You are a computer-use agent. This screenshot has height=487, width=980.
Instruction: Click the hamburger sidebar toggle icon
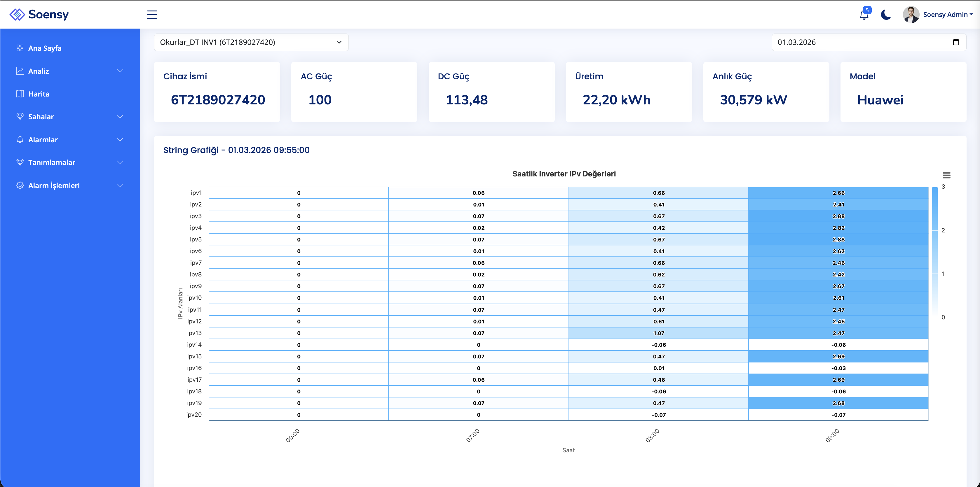(x=152, y=15)
